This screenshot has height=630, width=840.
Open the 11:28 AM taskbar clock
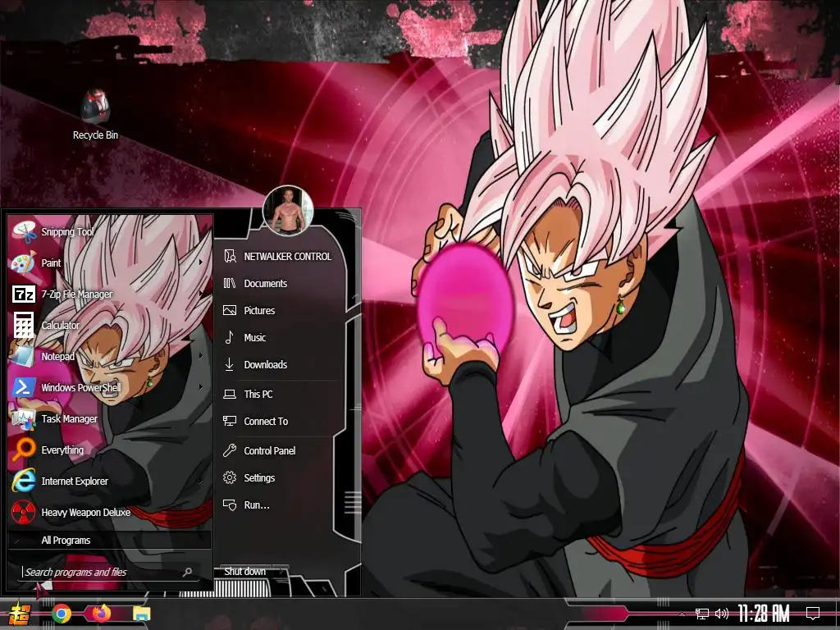tap(764, 614)
